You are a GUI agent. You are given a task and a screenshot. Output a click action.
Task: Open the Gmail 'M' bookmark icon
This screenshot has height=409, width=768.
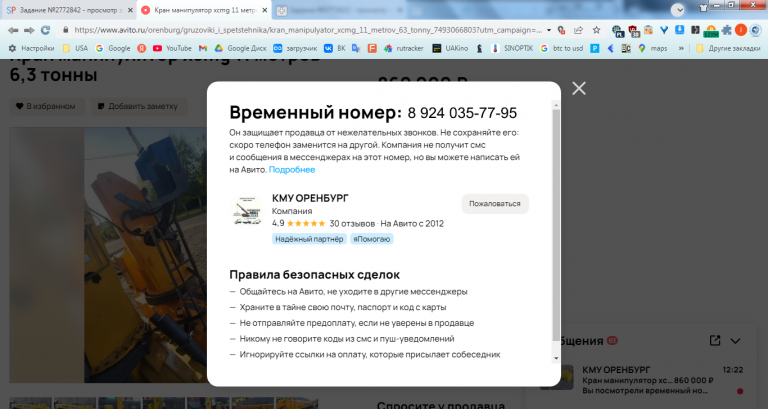click(203, 48)
